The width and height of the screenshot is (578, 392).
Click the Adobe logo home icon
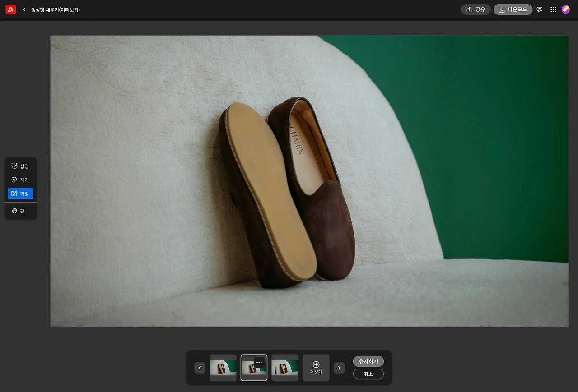pyautogui.click(x=11, y=9)
